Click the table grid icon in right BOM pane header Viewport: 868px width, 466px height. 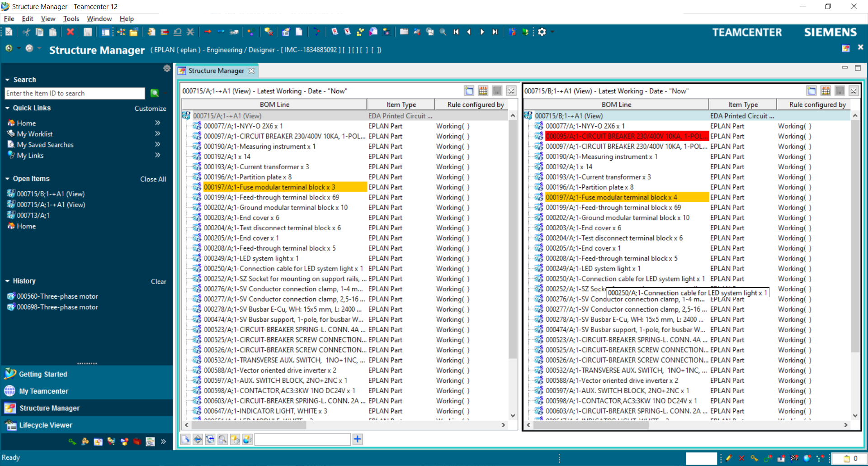point(826,91)
